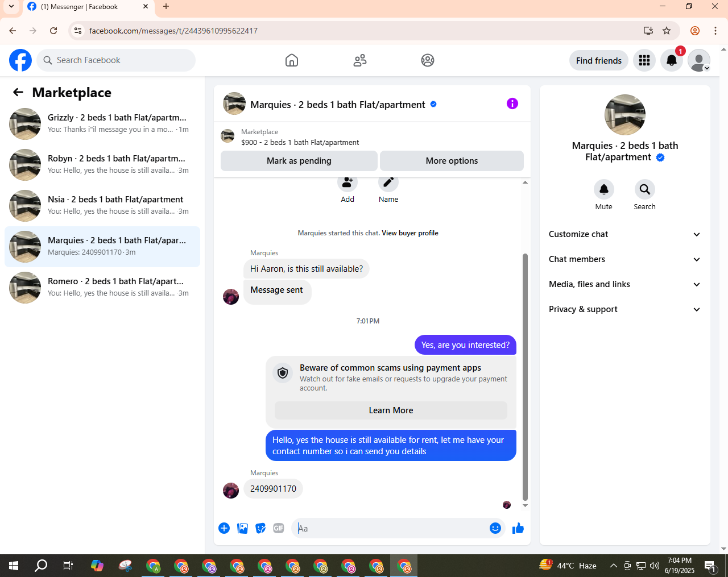Open the Friends icon in top navigation
The image size is (728, 577).
click(360, 60)
